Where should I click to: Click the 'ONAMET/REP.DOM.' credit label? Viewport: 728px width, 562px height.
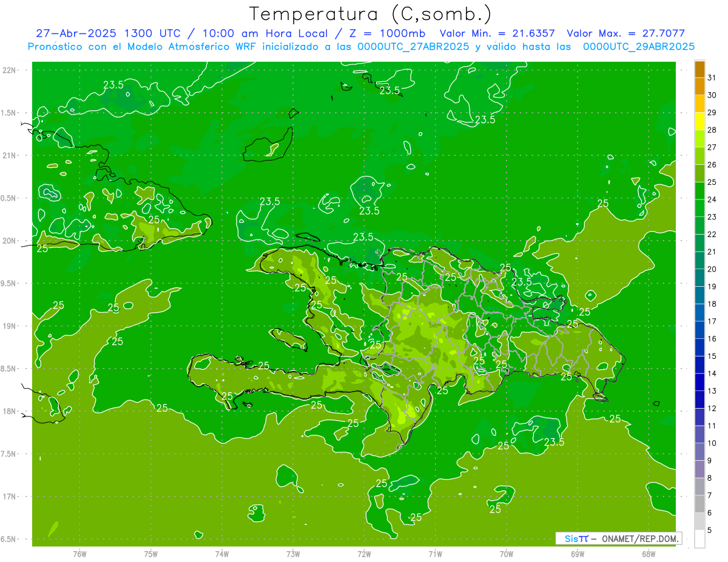639,538
